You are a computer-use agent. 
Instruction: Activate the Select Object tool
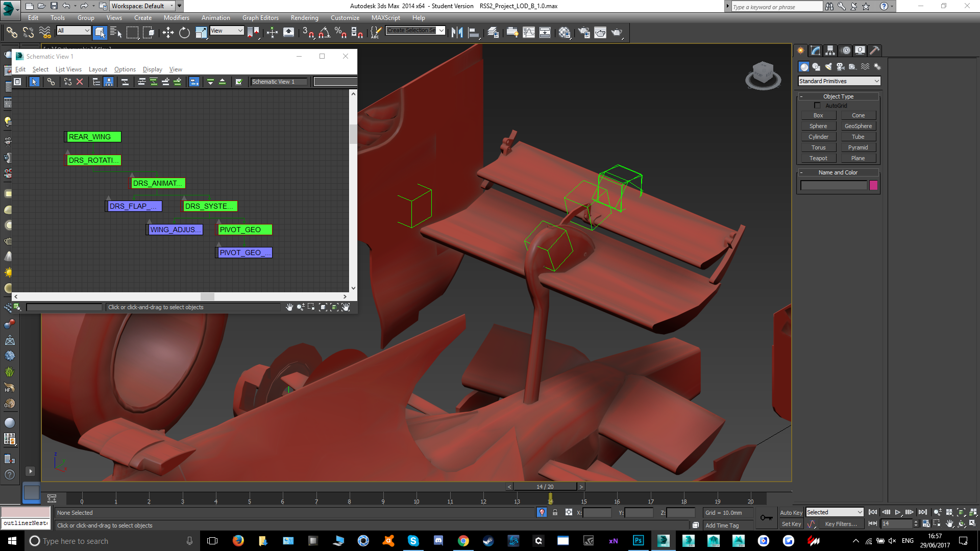click(x=100, y=33)
